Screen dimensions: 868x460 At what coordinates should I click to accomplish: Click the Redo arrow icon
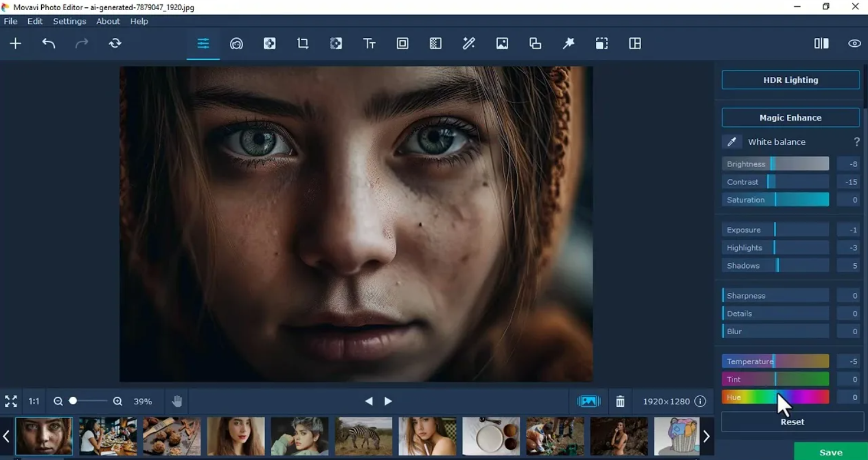pos(82,43)
